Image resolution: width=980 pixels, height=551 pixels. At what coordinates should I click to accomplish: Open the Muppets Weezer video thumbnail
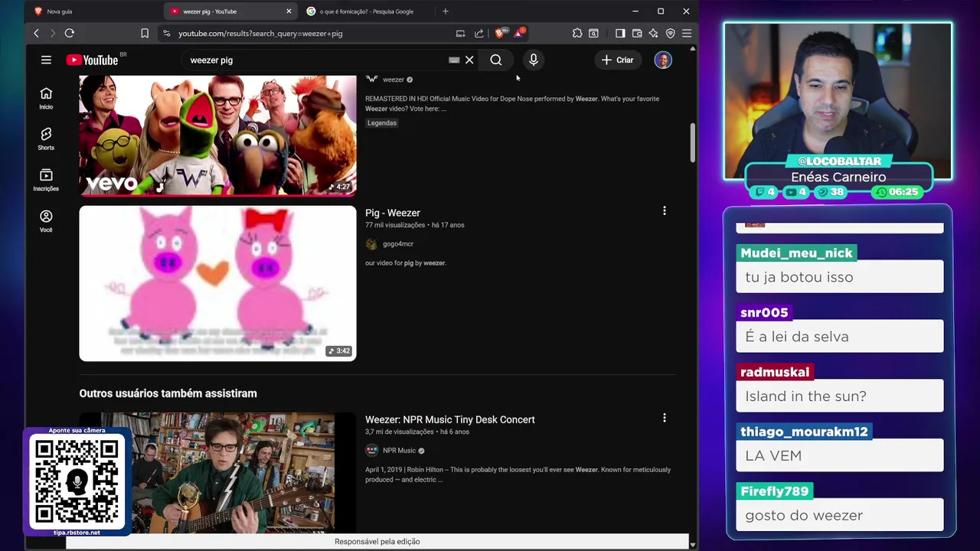click(x=217, y=135)
